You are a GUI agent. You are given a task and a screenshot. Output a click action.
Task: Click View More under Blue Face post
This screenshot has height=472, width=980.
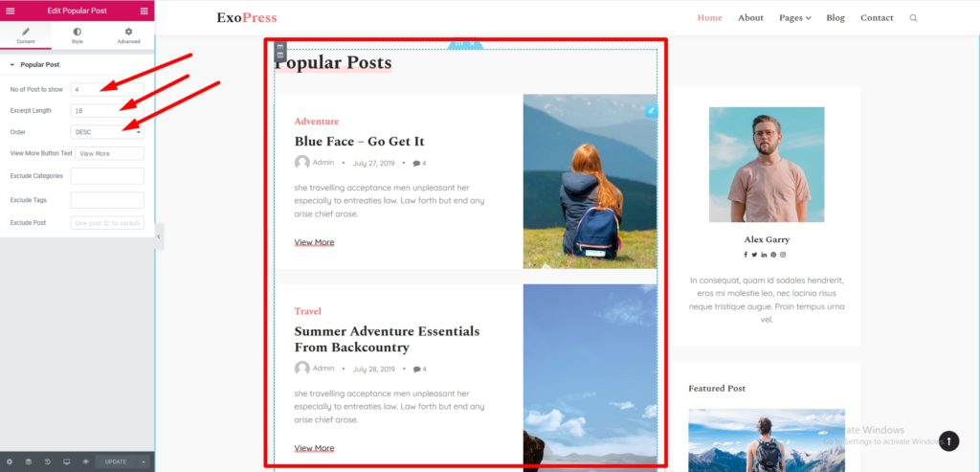[x=314, y=242]
